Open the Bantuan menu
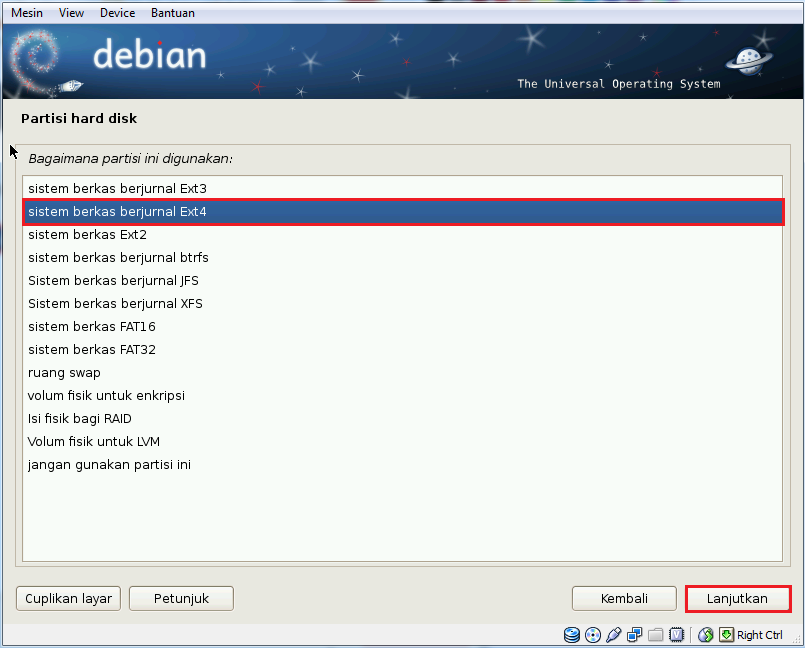 click(172, 13)
